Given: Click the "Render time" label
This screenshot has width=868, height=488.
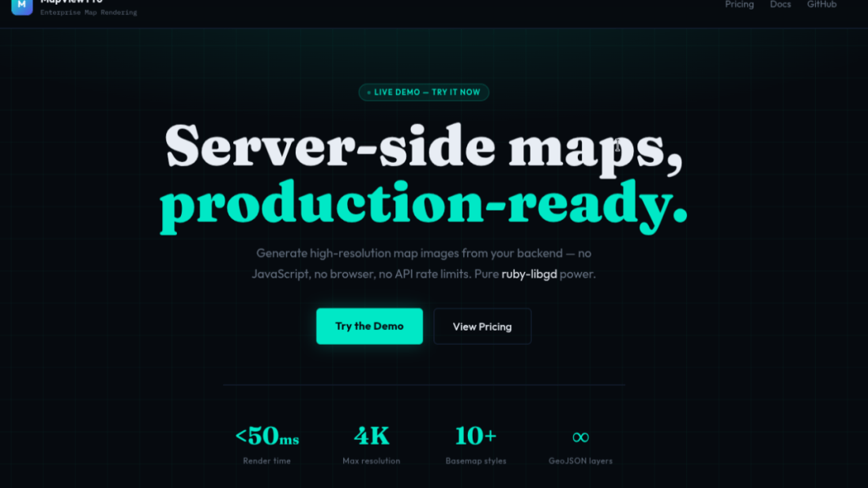Looking at the screenshot, I should point(267,461).
